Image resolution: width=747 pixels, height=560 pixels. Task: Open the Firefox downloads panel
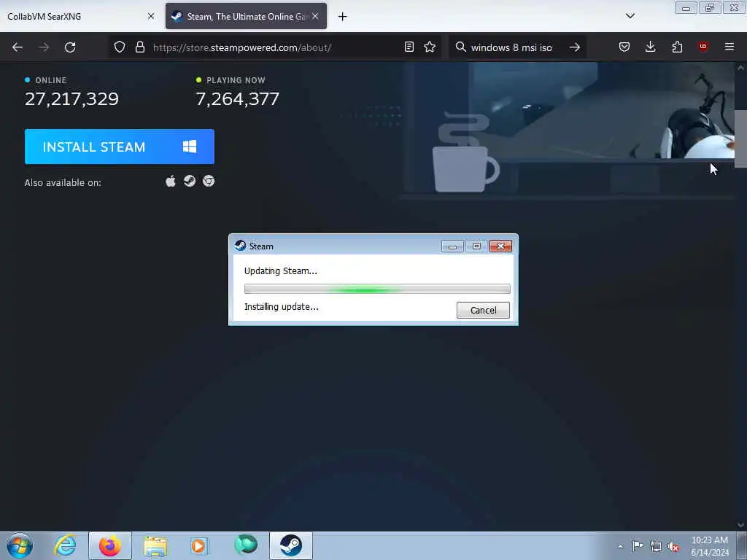[x=650, y=47]
